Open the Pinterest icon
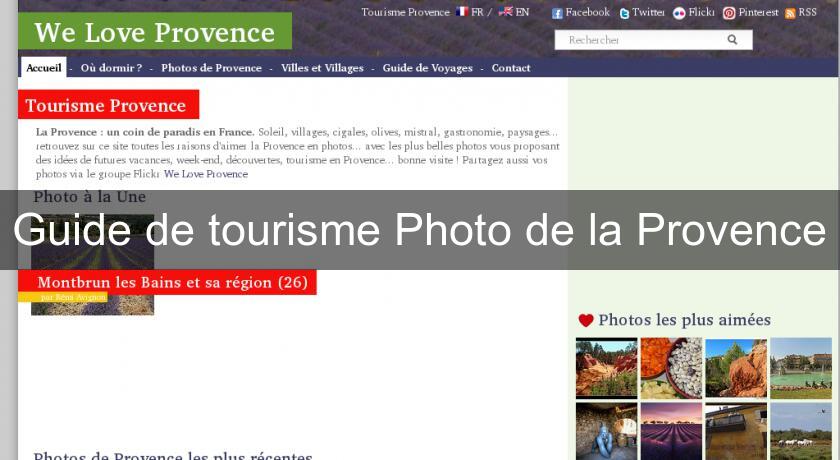 (729, 13)
